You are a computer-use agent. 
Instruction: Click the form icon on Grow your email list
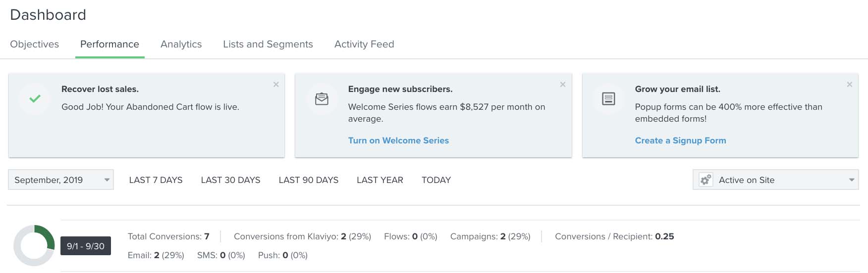(608, 99)
